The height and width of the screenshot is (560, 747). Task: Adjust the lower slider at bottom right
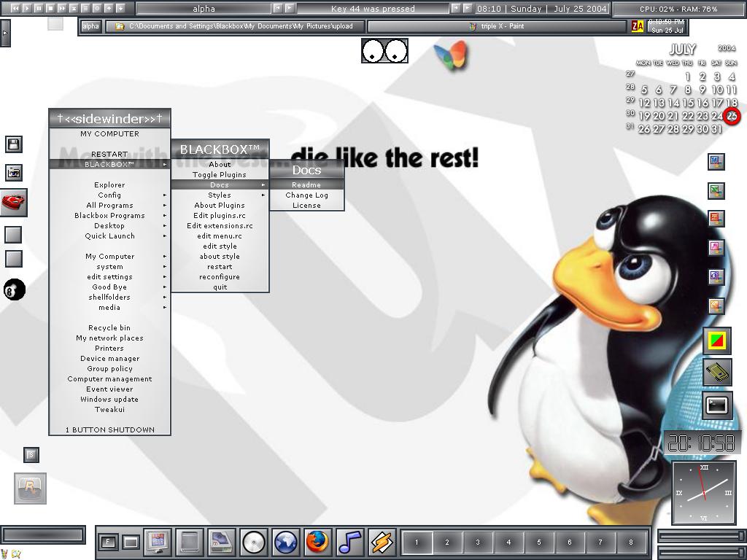701,553
